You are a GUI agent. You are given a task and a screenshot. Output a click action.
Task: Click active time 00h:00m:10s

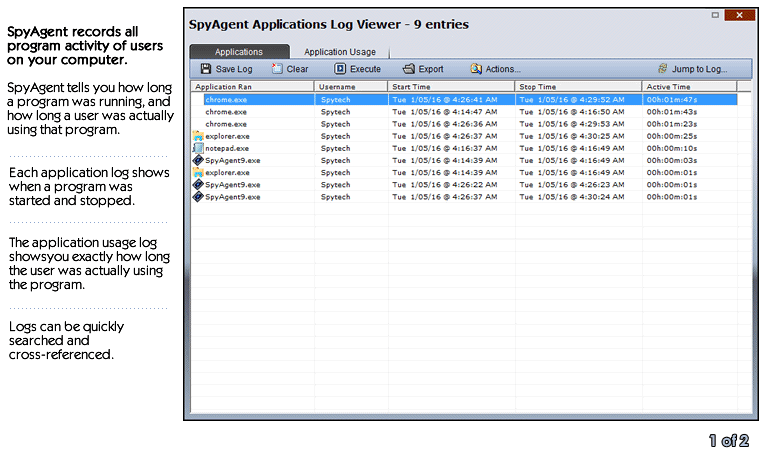[672, 148]
